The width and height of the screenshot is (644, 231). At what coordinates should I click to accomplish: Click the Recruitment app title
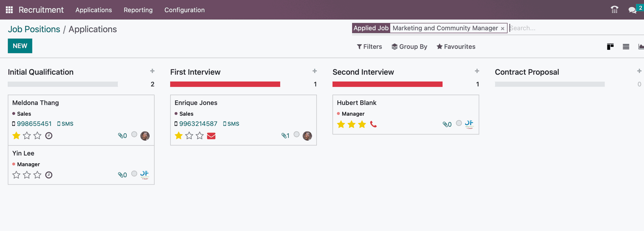pos(41,10)
